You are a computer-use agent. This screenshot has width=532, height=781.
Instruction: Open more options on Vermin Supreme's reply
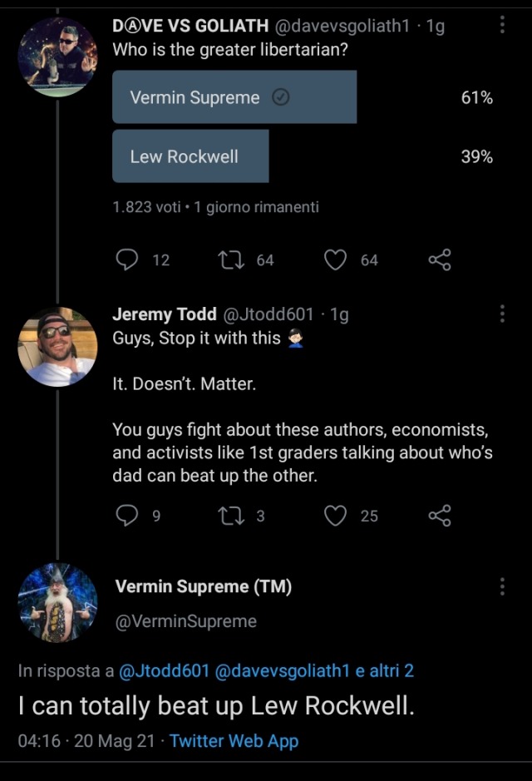[502, 586]
